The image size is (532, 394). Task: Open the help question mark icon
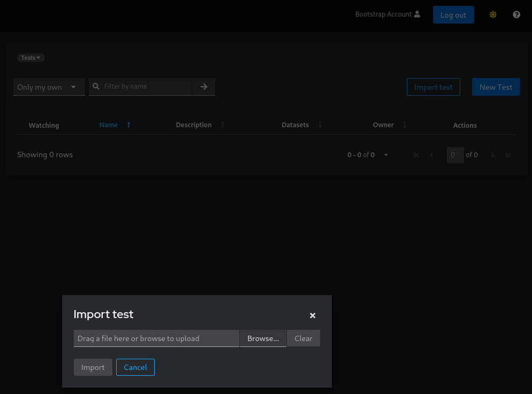[516, 14]
